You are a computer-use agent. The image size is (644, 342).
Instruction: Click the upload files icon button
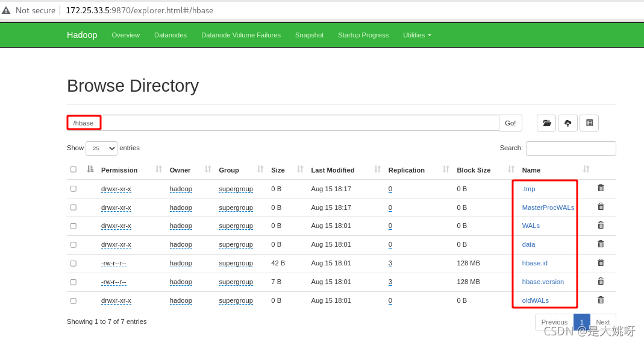tap(567, 123)
